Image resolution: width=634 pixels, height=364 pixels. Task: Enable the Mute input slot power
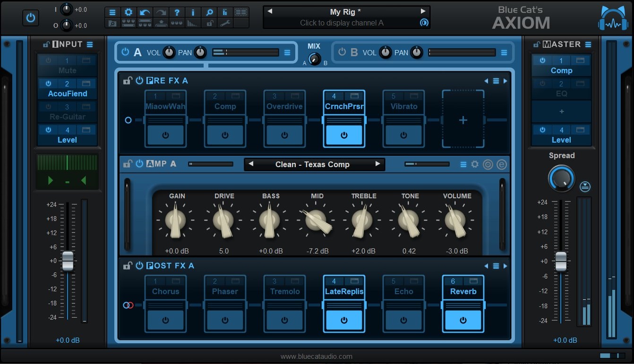click(48, 60)
